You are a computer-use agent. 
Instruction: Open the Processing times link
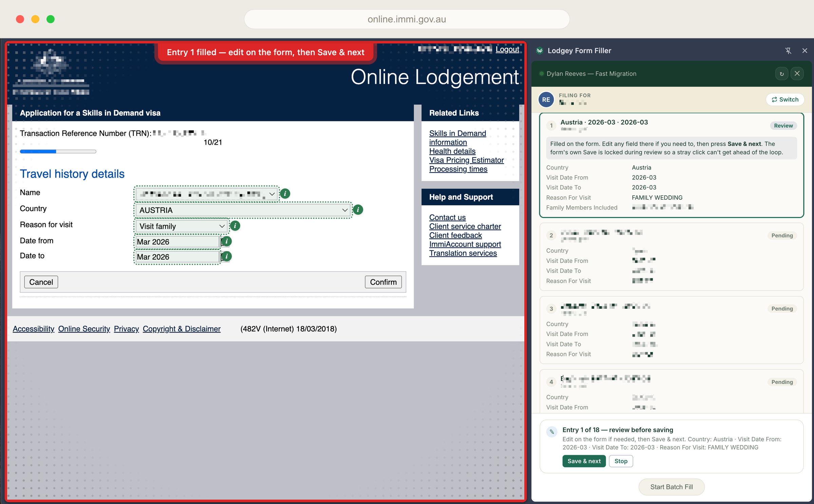(458, 169)
